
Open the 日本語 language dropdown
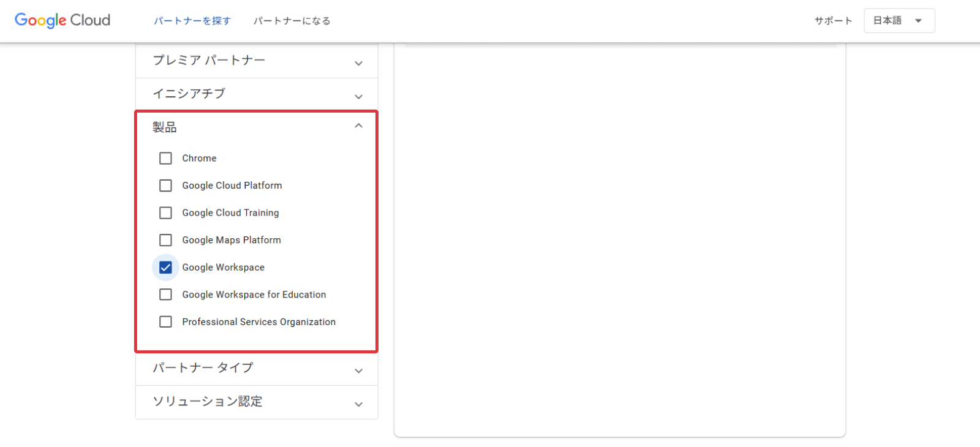click(x=899, y=21)
